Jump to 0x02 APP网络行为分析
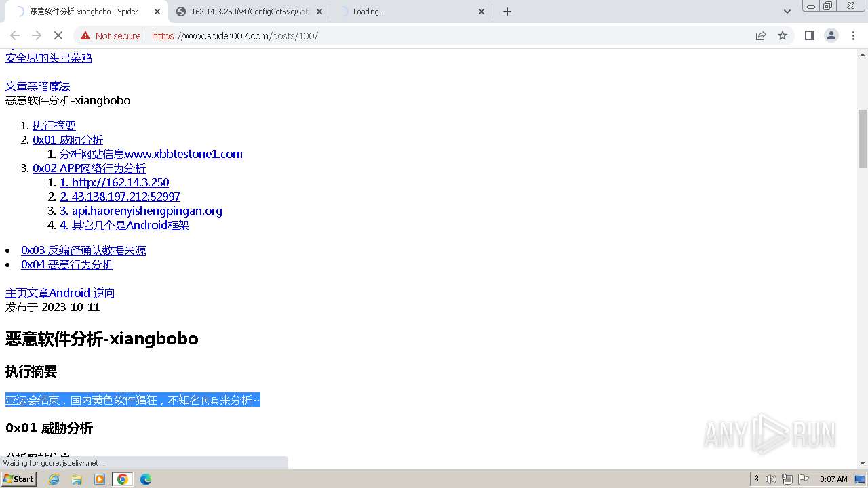Viewport: 868px width, 488px height. [x=89, y=168]
